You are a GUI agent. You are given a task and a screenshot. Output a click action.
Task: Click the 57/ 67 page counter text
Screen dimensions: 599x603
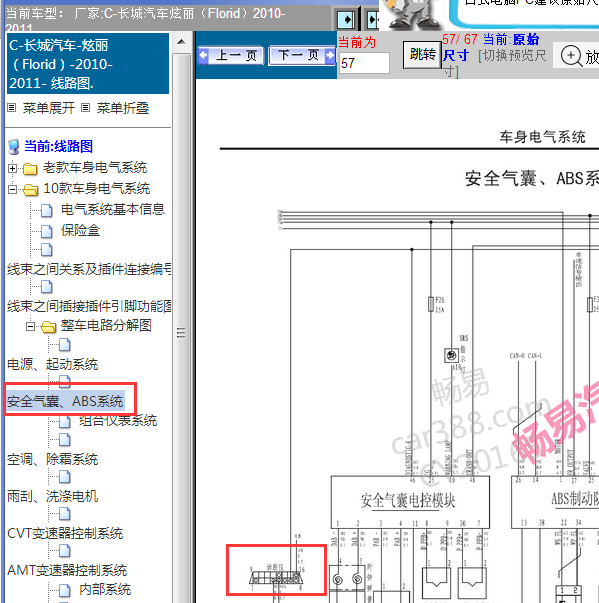(459, 39)
